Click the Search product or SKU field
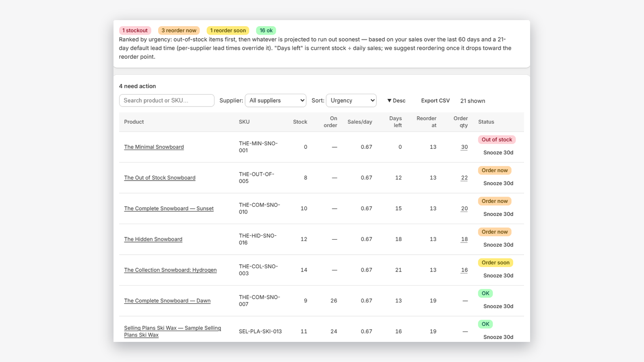This screenshot has width=644, height=362. pyautogui.click(x=167, y=101)
